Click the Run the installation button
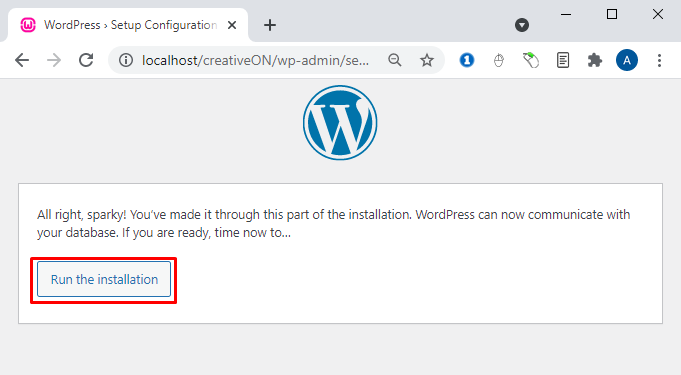 tap(104, 279)
